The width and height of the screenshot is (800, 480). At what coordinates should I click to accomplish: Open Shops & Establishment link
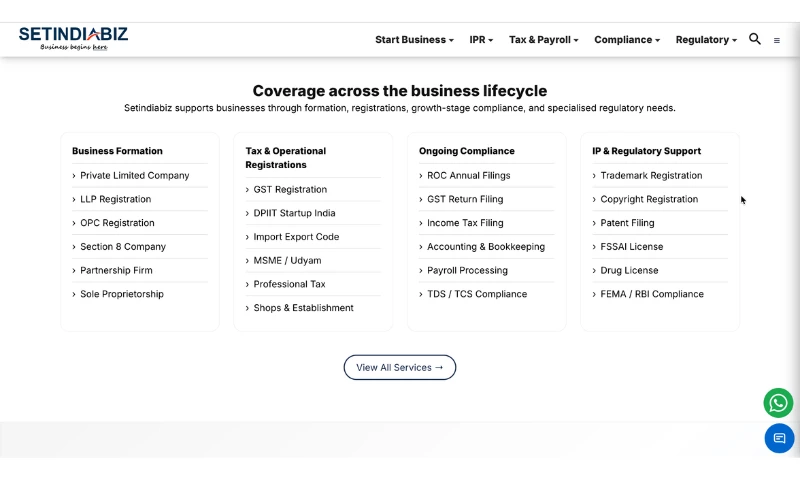[303, 308]
